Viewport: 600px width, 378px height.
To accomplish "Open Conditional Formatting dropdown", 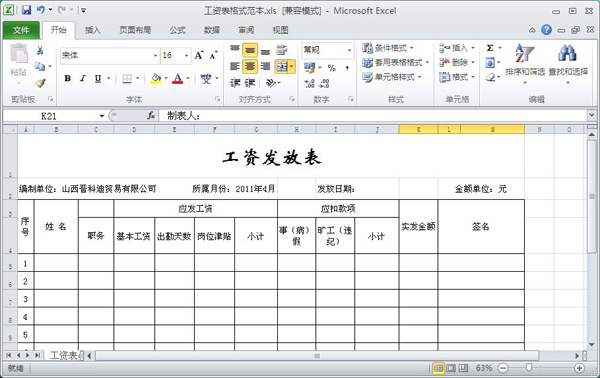I will [x=388, y=48].
